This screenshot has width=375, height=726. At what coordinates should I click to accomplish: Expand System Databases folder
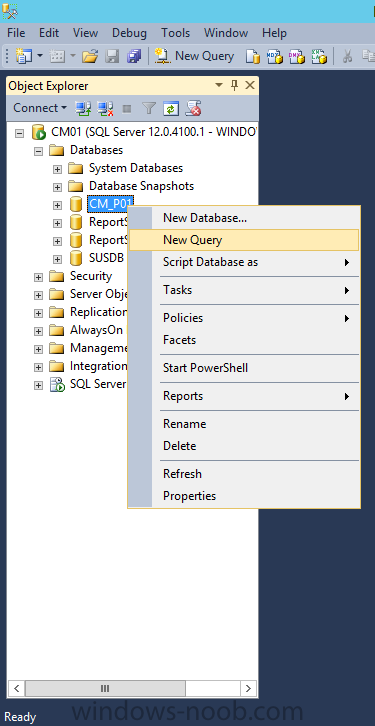click(57, 169)
